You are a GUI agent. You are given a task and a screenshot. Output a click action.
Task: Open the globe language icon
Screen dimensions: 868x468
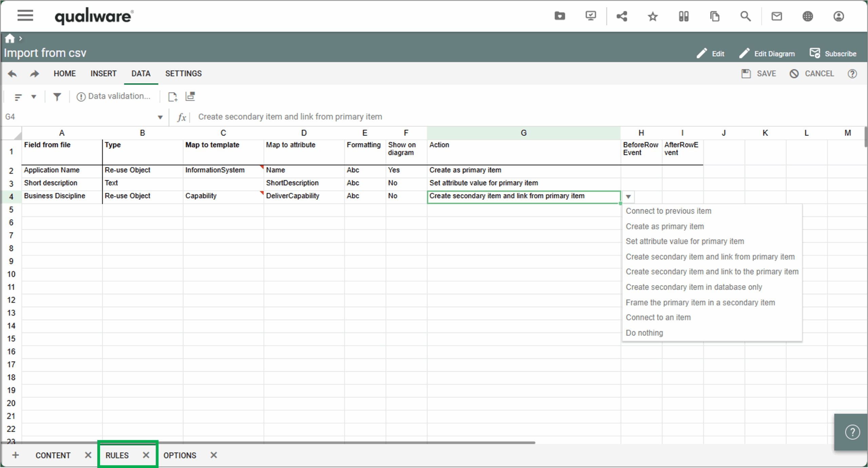808,16
